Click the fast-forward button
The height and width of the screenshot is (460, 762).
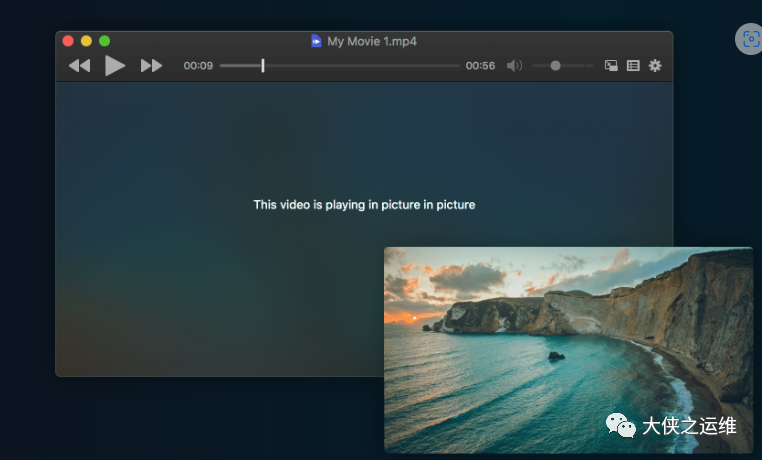tap(151, 66)
